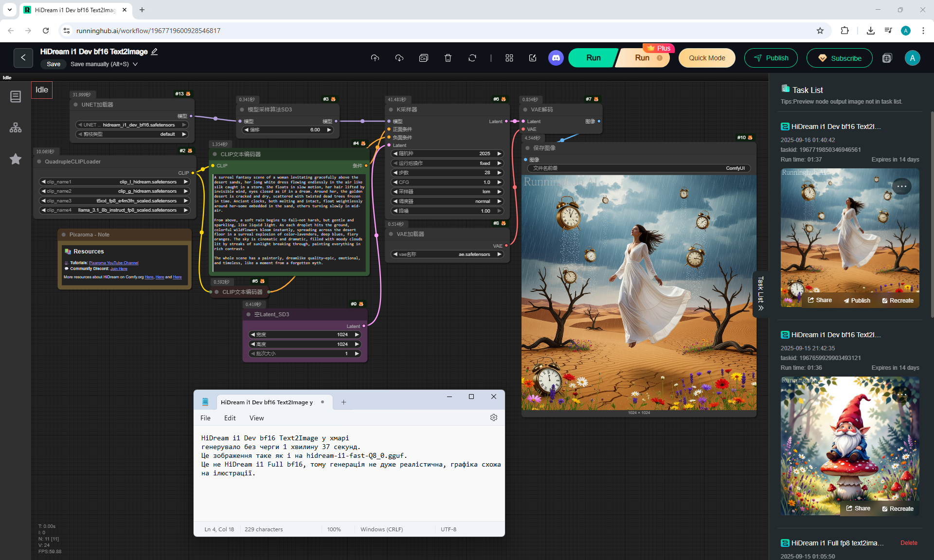
Task: Open the View menu in Notepad
Action: (256, 418)
